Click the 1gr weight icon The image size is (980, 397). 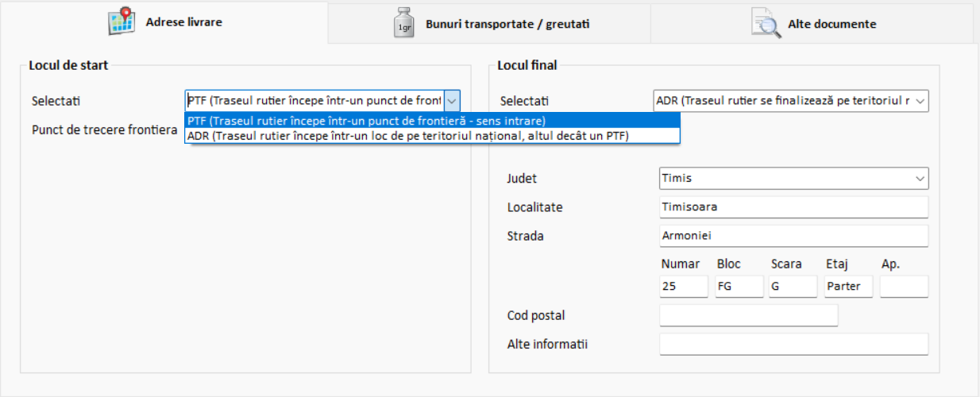pyautogui.click(x=405, y=23)
